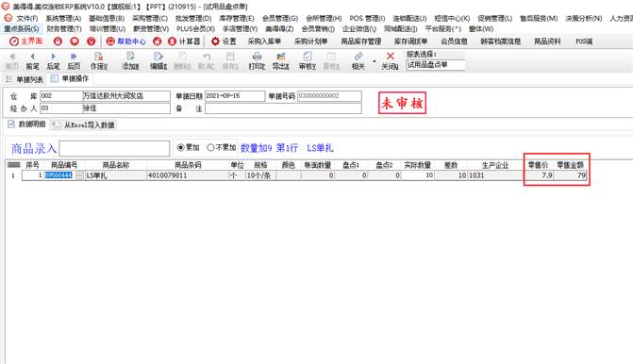Switch to 从Excel导入数据 tab
This screenshot has width=633, height=364.
coord(84,125)
